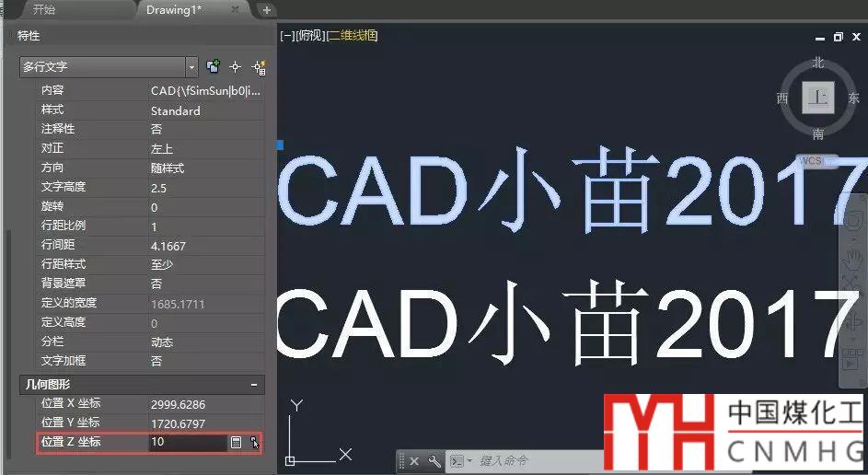Viewport: 868px width, 475px height.
Task: Click dropdown arrow of object type selector
Action: tap(191, 67)
